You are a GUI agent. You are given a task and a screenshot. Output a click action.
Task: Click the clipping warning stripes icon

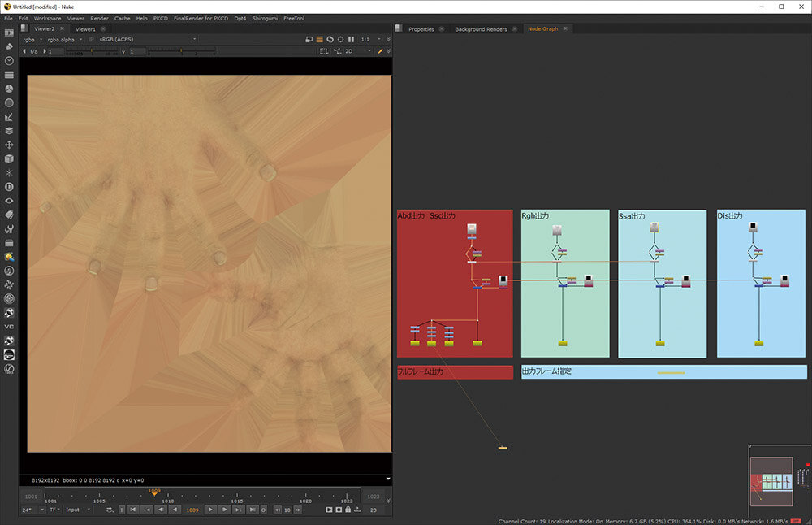coord(319,39)
